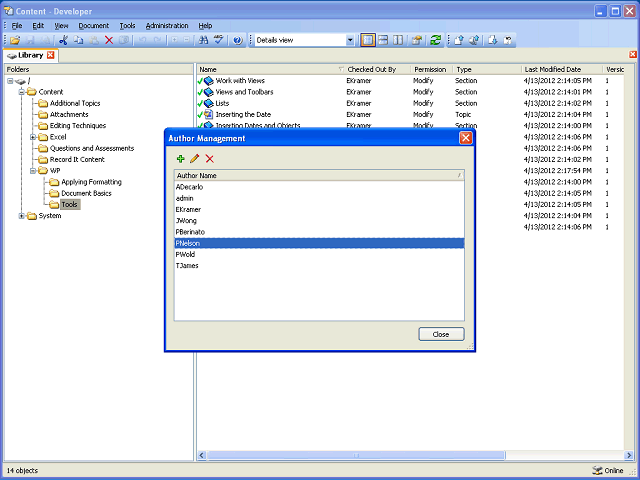This screenshot has height=480, width=640.
Task: Open the Details view dropdown
Action: (x=350, y=40)
